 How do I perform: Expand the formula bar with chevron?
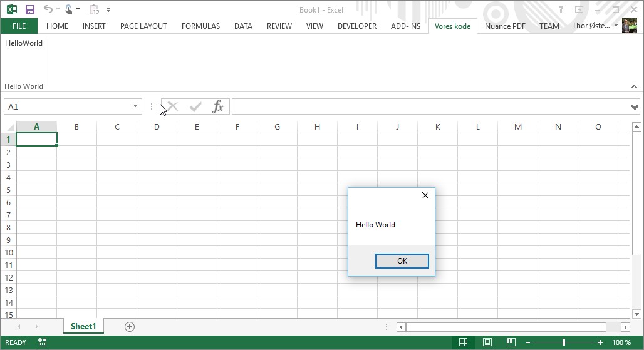coord(635,107)
